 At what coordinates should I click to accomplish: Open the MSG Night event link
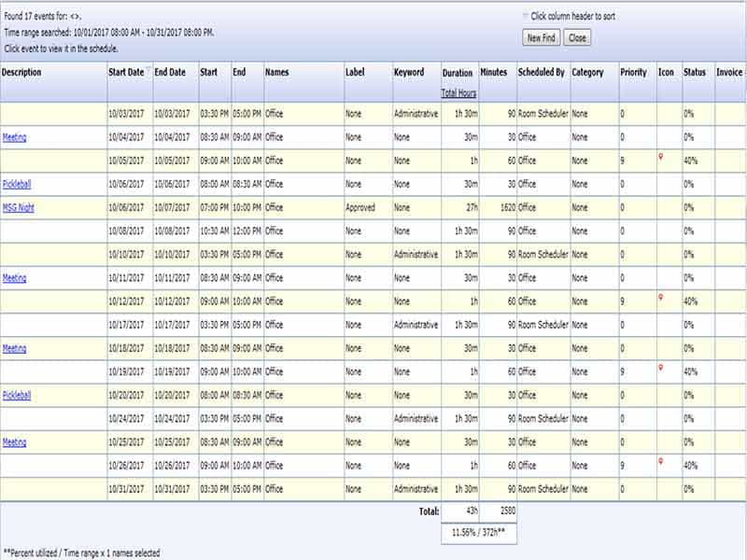tap(18, 207)
